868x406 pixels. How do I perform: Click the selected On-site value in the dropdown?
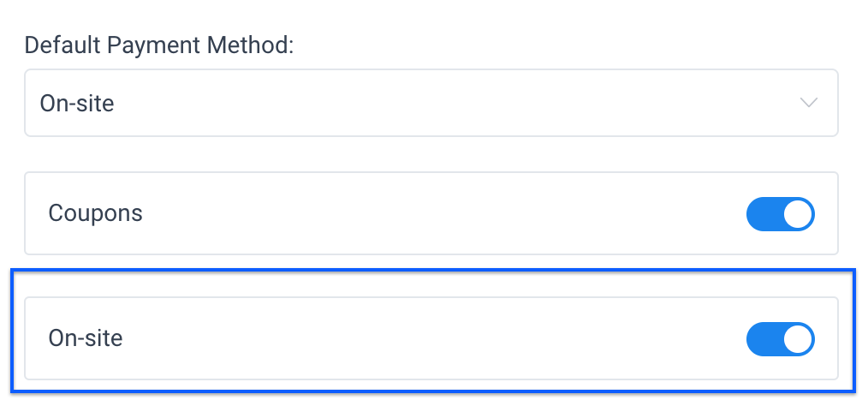(77, 104)
